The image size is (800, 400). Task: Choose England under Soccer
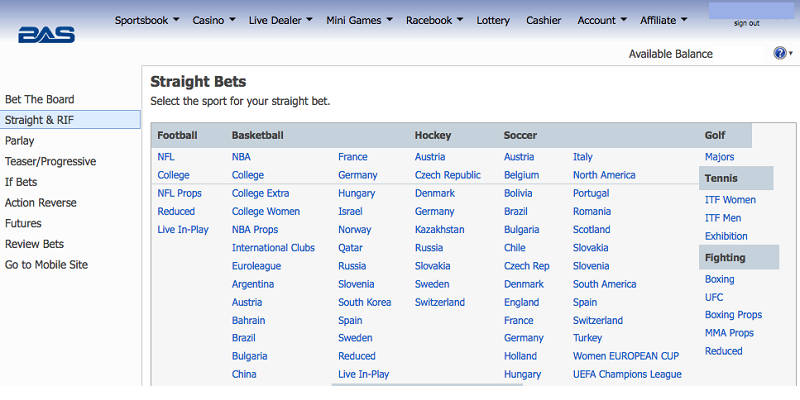(521, 303)
